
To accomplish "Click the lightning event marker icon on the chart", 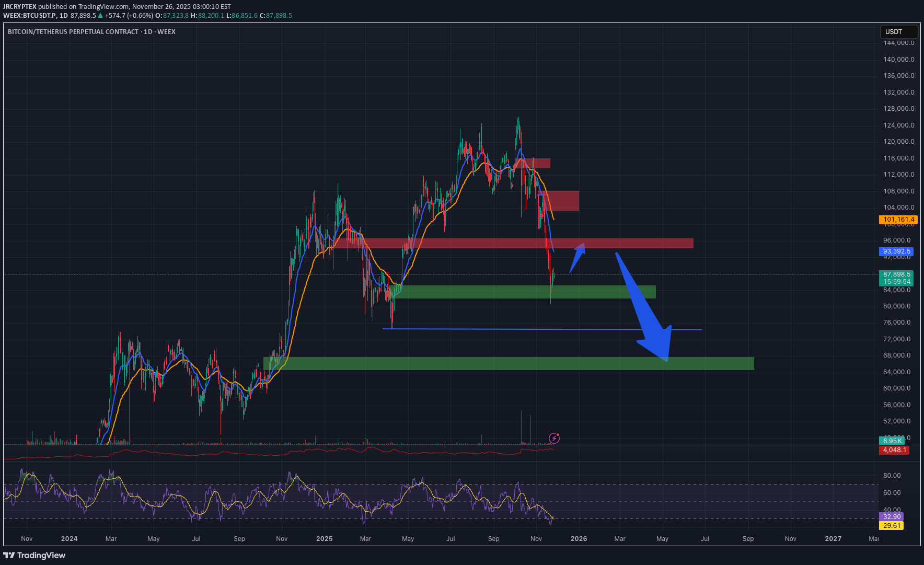I will (x=555, y=437).
